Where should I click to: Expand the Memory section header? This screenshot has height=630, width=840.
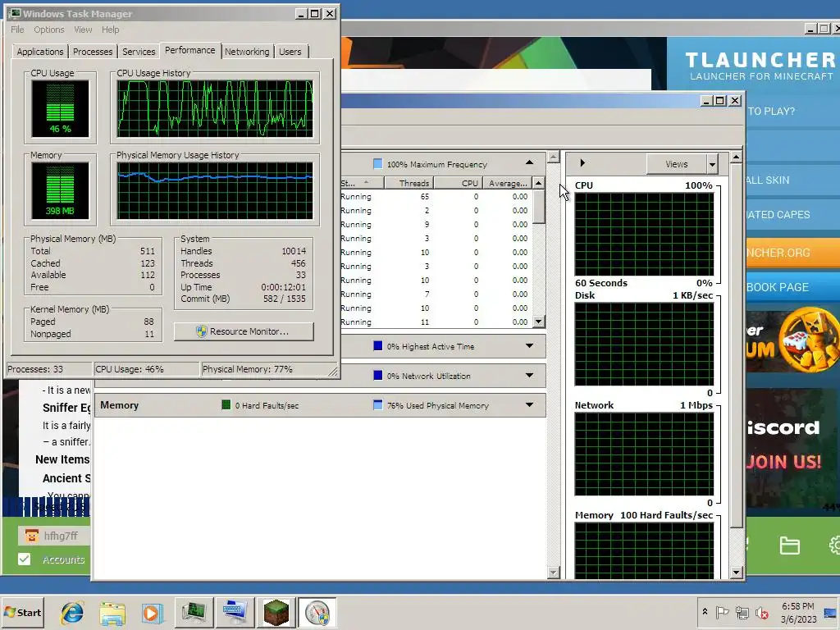coord(529,405)
